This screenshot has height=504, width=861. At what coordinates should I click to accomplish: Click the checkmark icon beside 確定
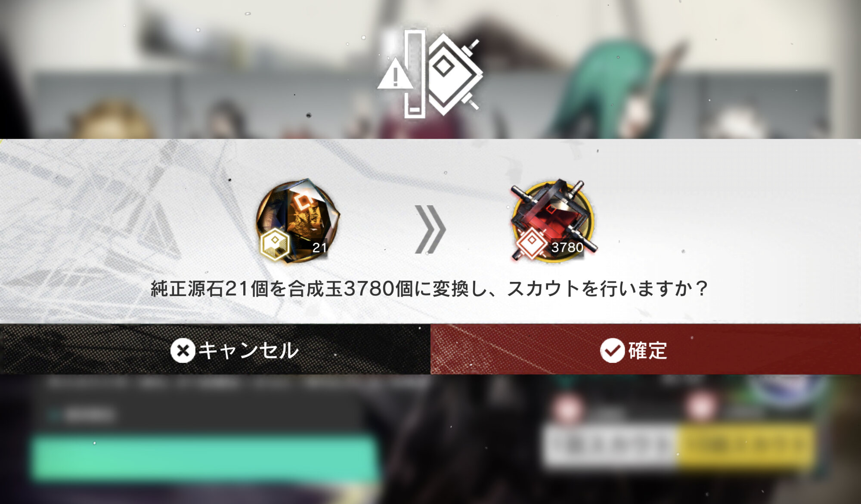click(x=612, y=350)
